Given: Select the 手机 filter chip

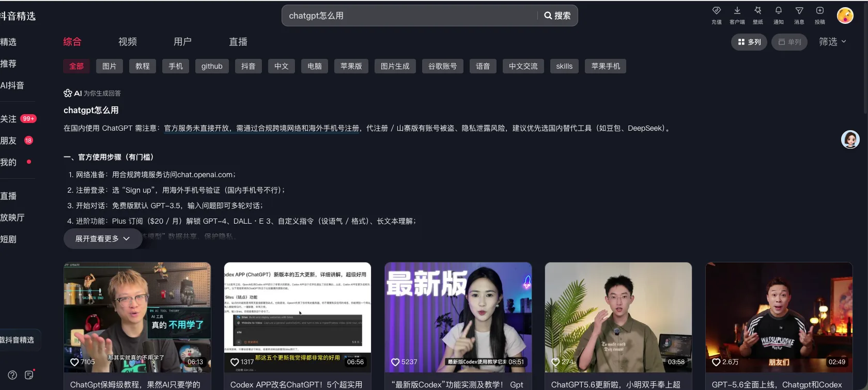Looking at the screenshot, I should tap(176, 66).
